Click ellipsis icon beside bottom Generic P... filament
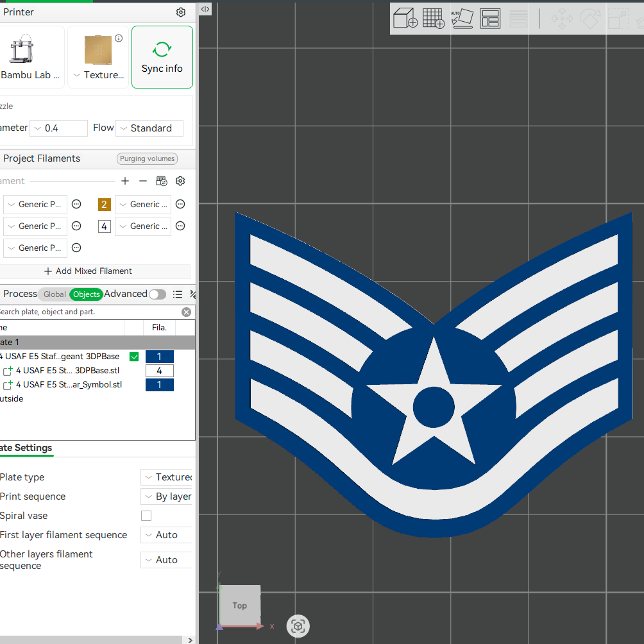This screenshot has width=644, height=644. tap(76, 248)
